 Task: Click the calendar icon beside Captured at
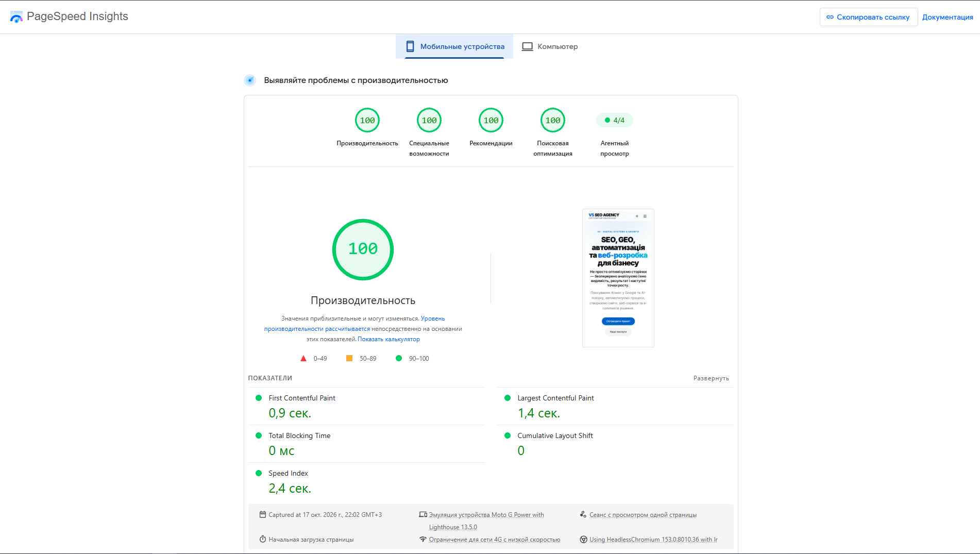[263, 514]
